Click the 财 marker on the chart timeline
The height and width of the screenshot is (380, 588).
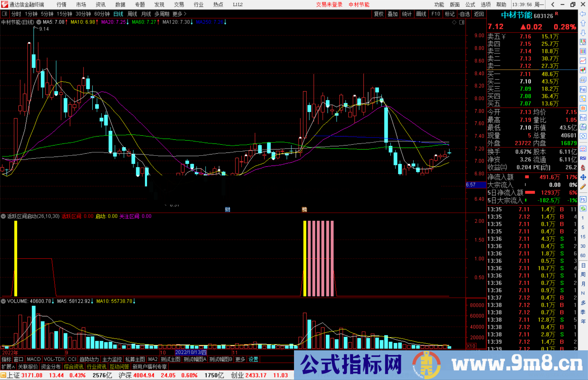click(x=228, y=209)
